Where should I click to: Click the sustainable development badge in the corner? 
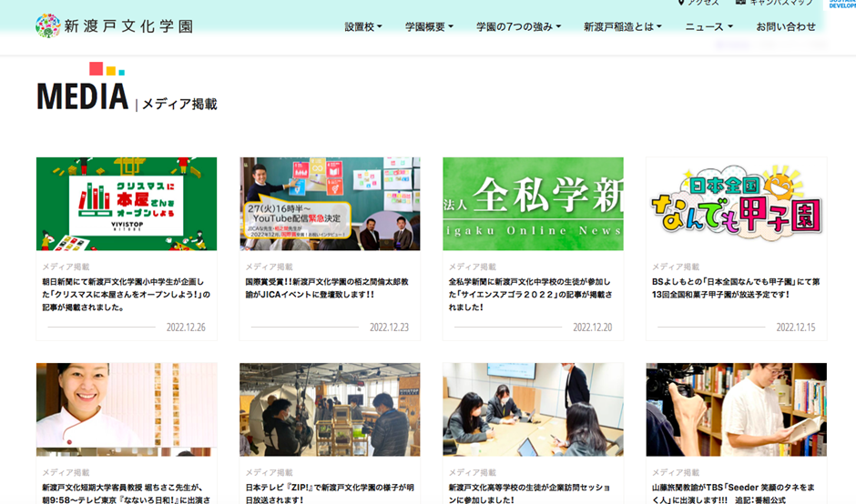click(x=841, y=4)
